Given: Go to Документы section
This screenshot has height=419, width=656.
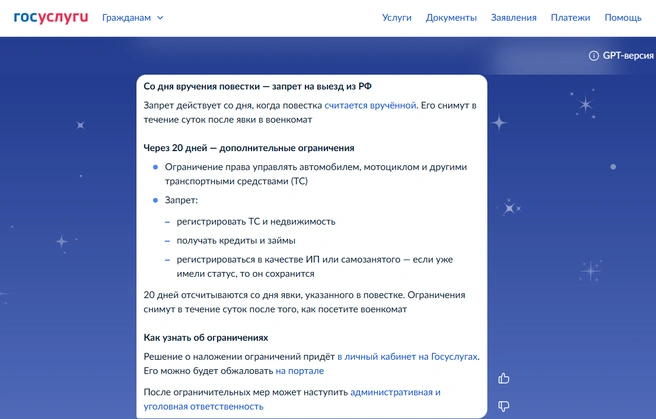Looking at the screenshot, I should [451, 18].
